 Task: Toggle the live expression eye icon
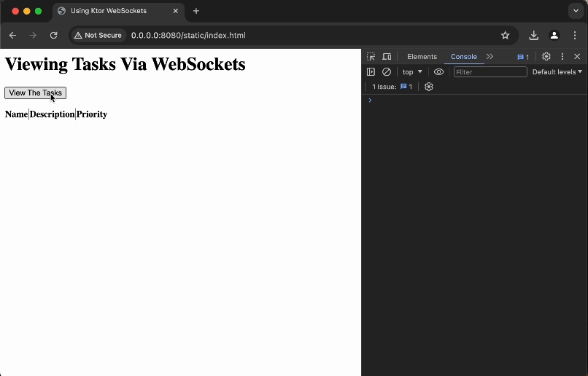(438, 72)
